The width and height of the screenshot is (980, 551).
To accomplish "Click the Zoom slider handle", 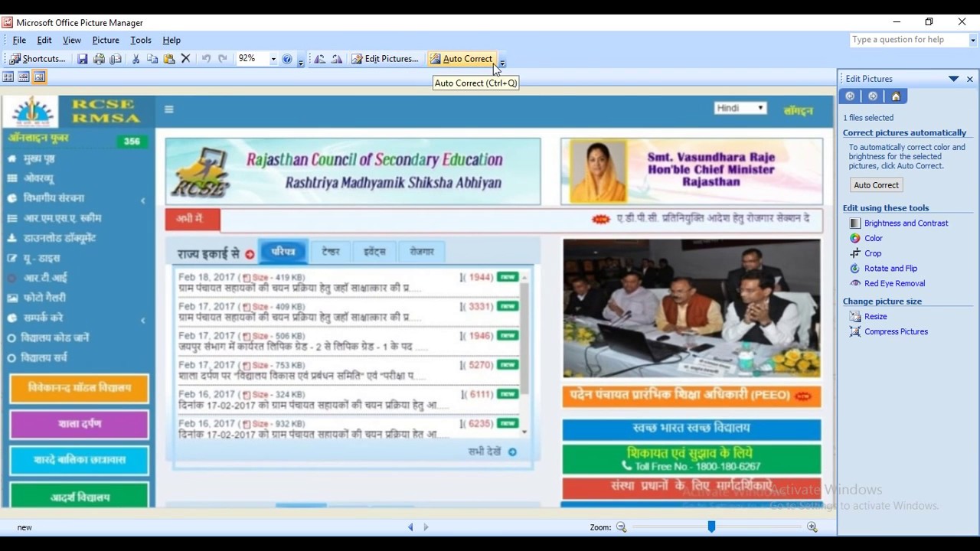I will [711, 527].
